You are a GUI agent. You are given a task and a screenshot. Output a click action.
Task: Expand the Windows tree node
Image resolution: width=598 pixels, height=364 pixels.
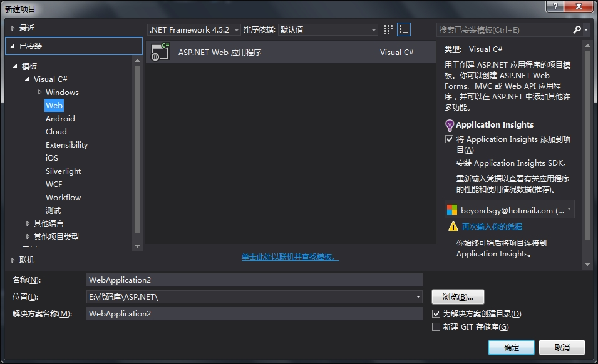(39, 92)
